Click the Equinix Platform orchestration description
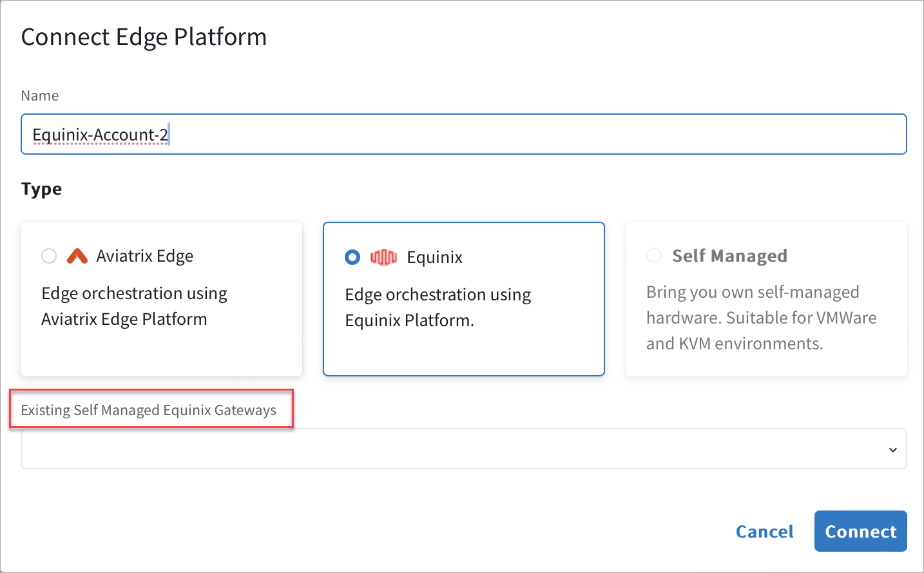The width and height of the screenshot is (924, 573). (x=438, y=307)
